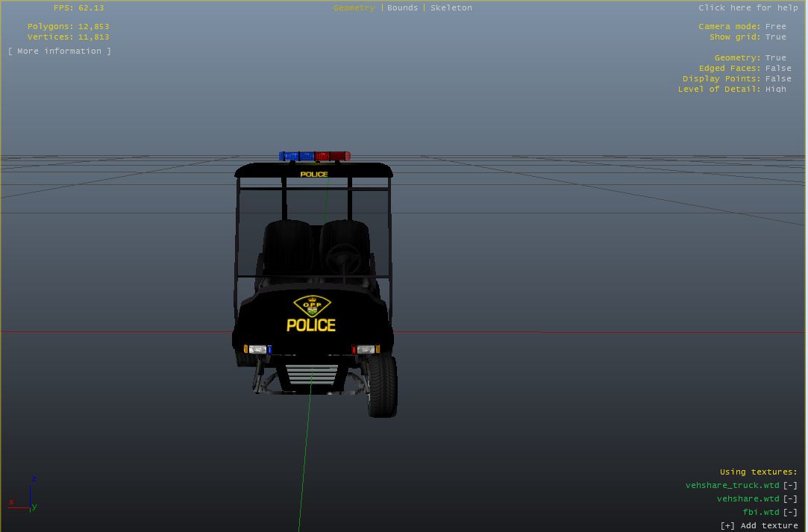Select the fbi.wtd texture entry
Image resolution: width=808 pixels, height=532 pixels.
tap(760, 512)
